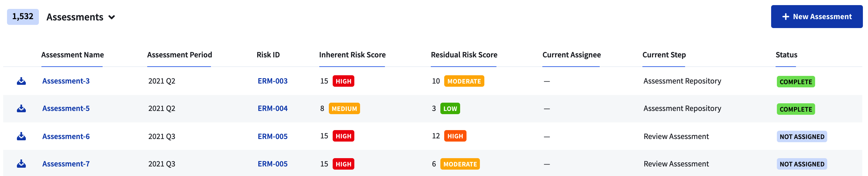Download Assessment-7 using its row icon
Viewport: 868px width, 176px height.
click(x=21, y=164)
